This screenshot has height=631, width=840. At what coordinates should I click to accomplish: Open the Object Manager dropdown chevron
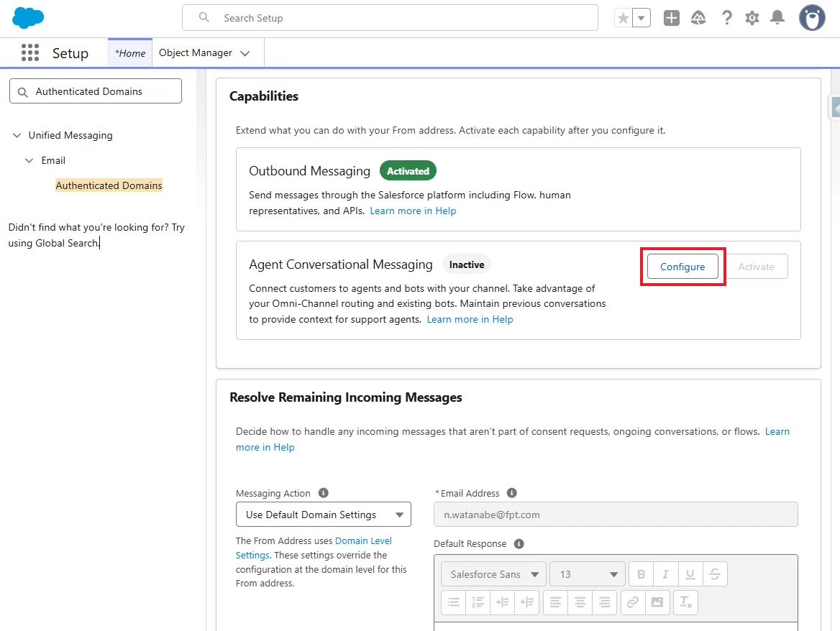245,53
